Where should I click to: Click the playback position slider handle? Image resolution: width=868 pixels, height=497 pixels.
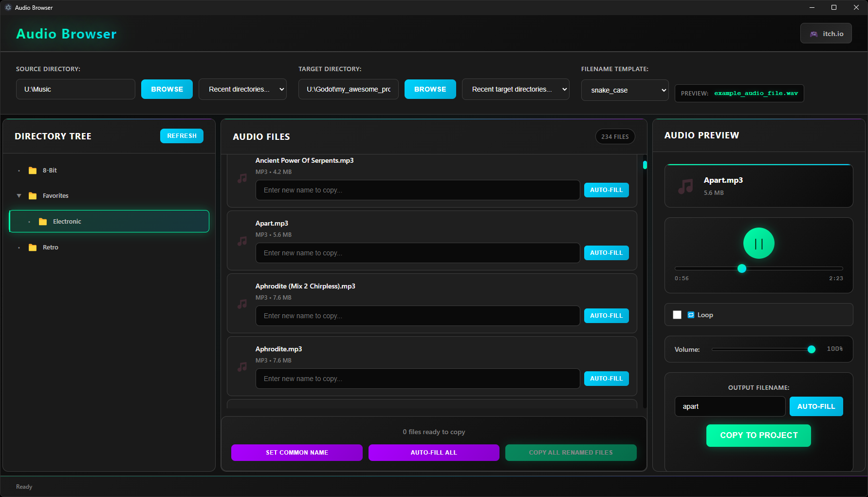[x=742, y=268]
